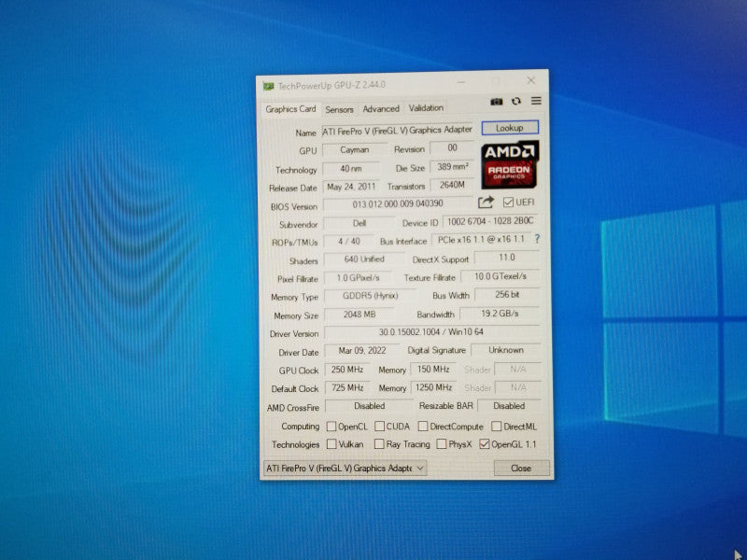Click the Bus Interface PCIe x16 value
Screen dimensions: 747x560
(x=481, y=240)
